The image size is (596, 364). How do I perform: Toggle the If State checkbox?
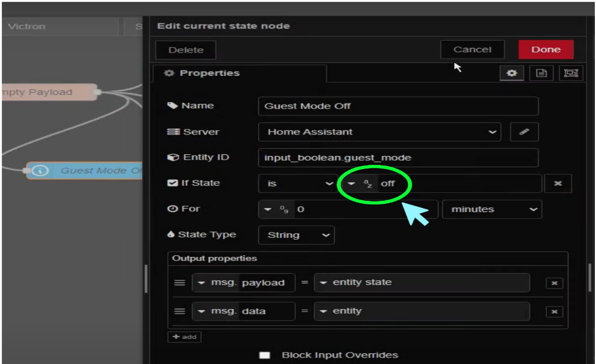point(172,183)
